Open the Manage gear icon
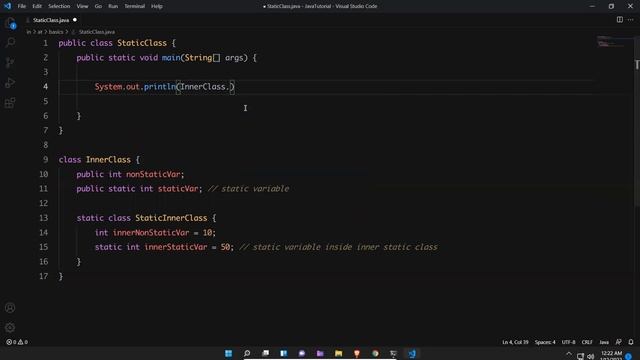 [10, 327]
